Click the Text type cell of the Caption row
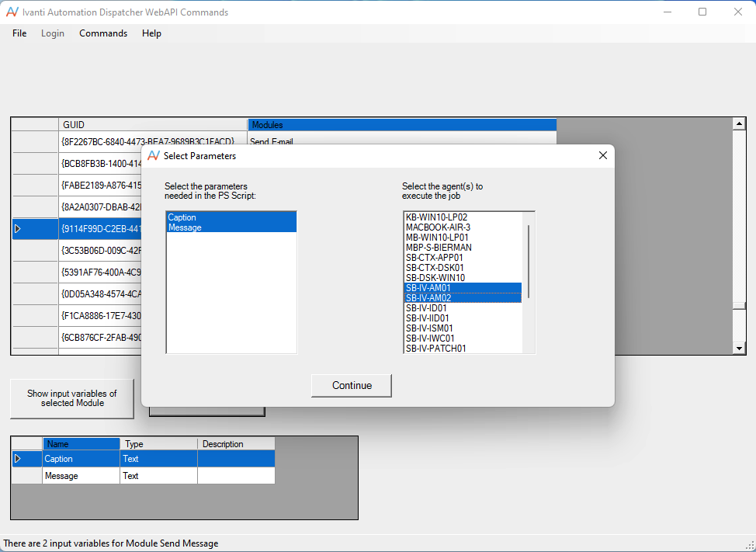This screenshot has height=552, width=756. point(158,459)
